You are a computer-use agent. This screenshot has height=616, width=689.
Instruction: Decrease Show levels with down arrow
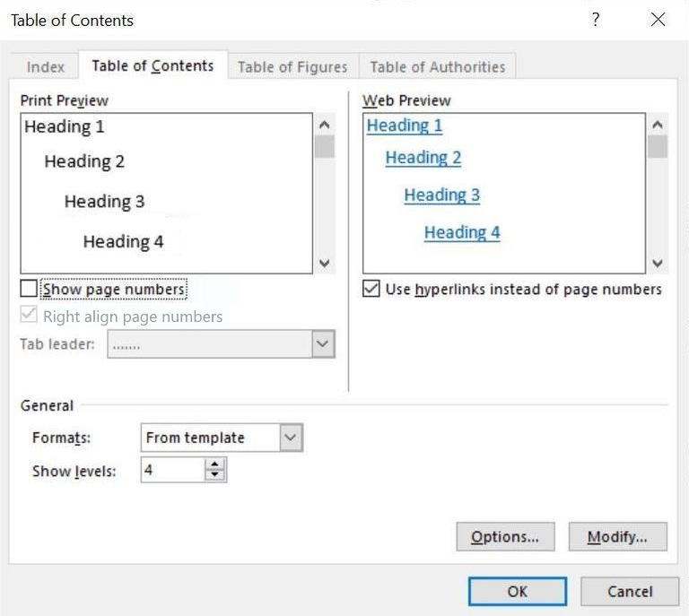pyautogui.click(x=215, y=475)
